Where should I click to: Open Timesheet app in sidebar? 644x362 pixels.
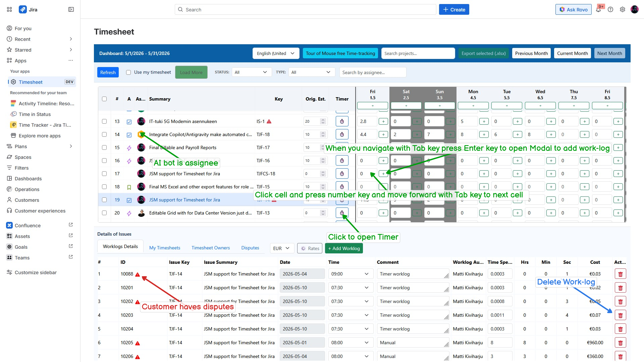[x=42, y=82]
